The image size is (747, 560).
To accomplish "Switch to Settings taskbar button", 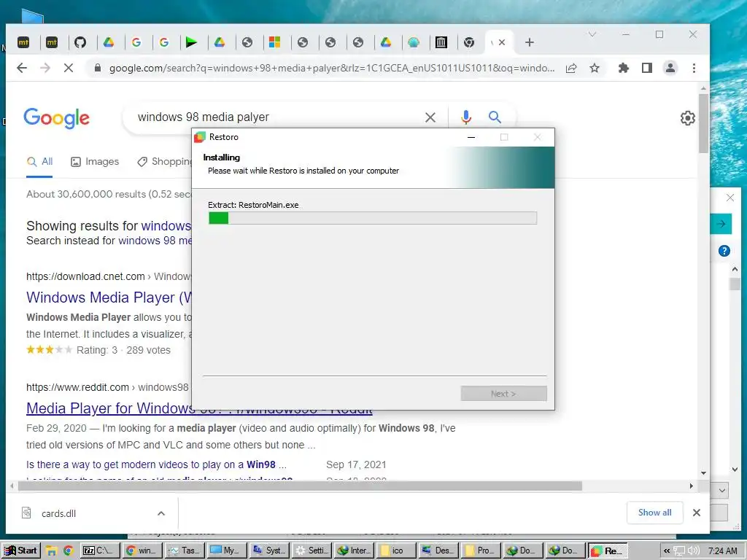I will pos(312,551).
